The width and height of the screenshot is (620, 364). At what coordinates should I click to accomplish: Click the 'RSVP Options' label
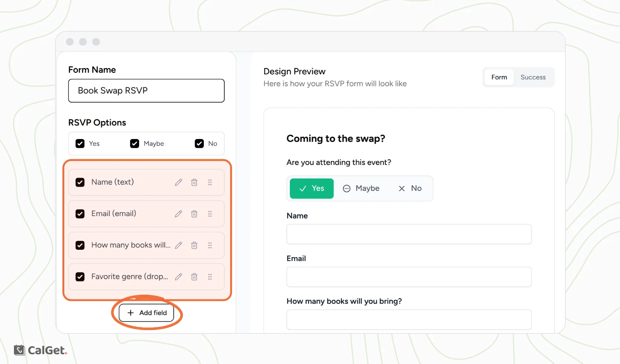click(97, 123)
